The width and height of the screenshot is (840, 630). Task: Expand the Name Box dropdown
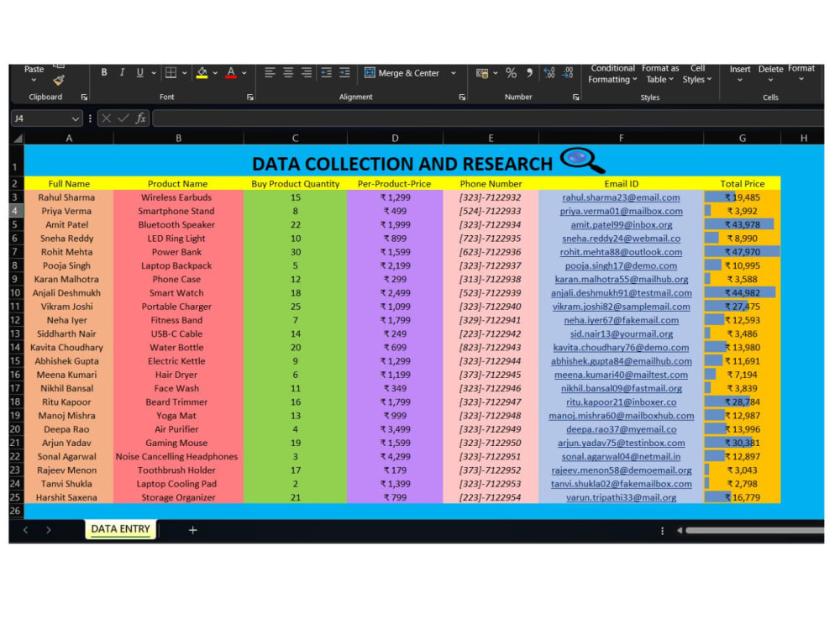(x=75, y=118)
